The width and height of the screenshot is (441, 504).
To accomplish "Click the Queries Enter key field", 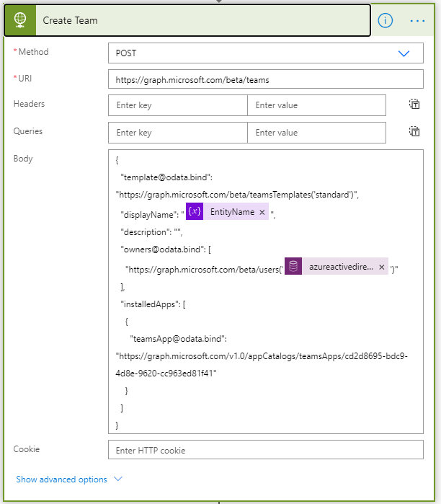I will point(177,133).
